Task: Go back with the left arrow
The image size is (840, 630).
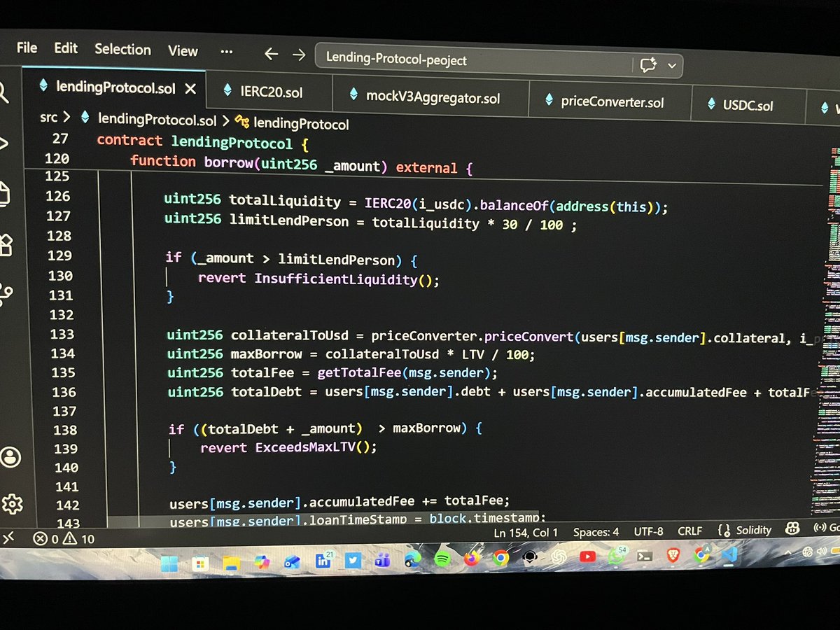Action: [272, 54]
